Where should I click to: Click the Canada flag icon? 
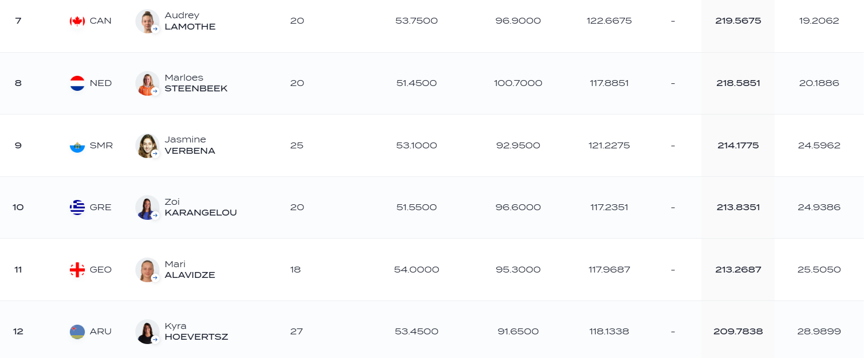77,21
